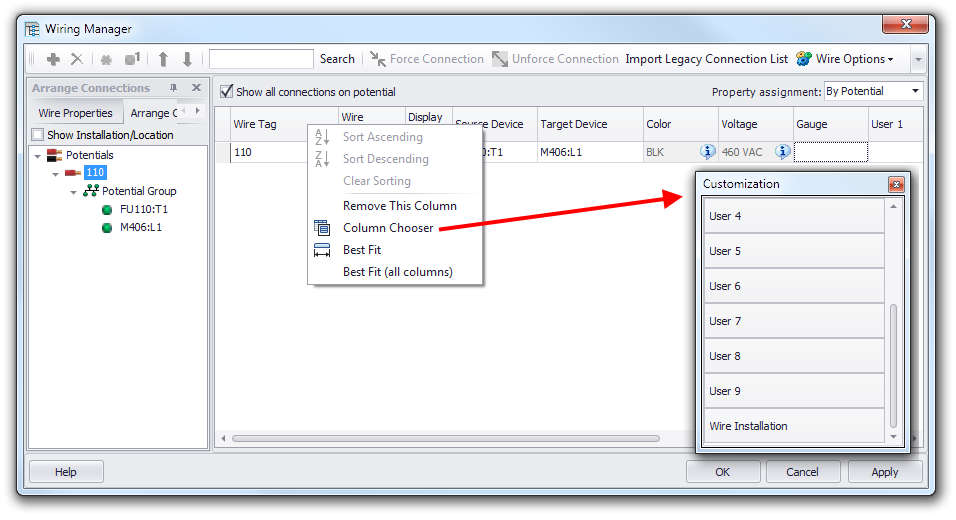The width and height of the screenshot is (956, 520).
Task: Click the tab scroll right arrow
Action: (198, 110)
